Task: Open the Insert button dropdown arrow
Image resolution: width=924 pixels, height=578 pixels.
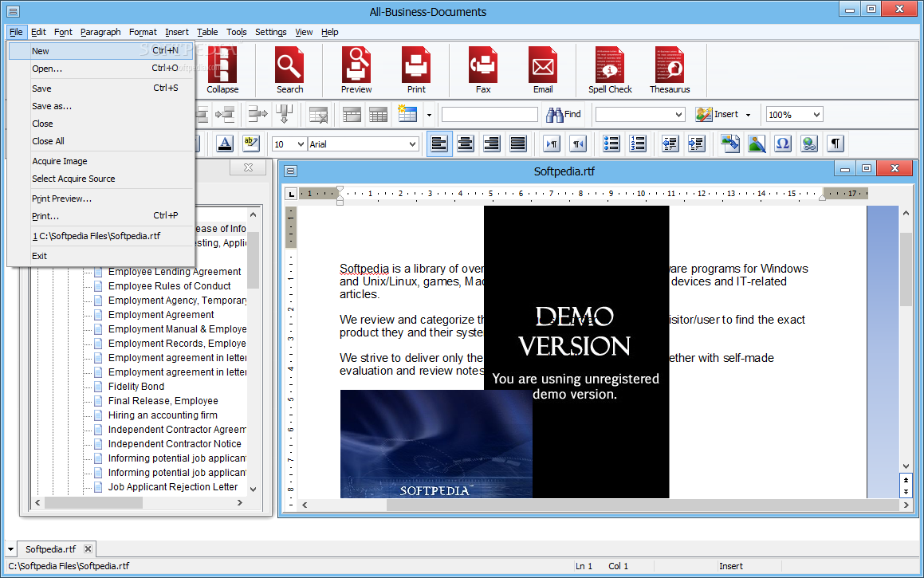Action: [x=749, y=115]
